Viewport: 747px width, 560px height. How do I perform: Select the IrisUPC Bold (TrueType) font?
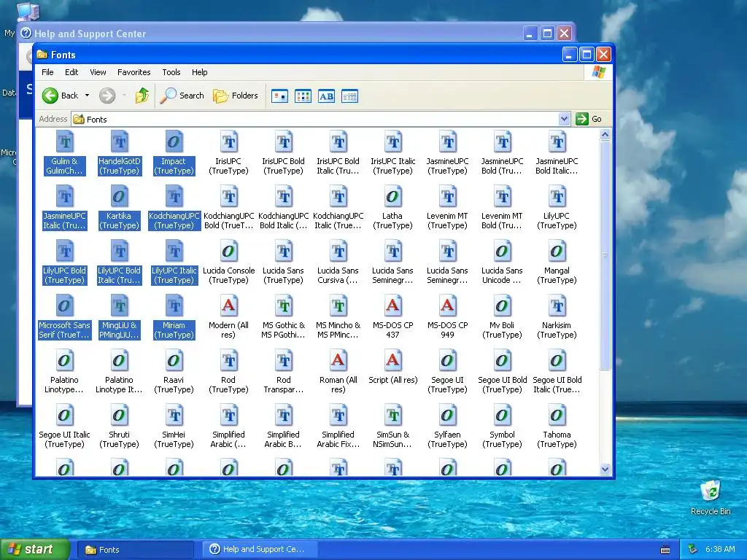[x=283, y=153]
